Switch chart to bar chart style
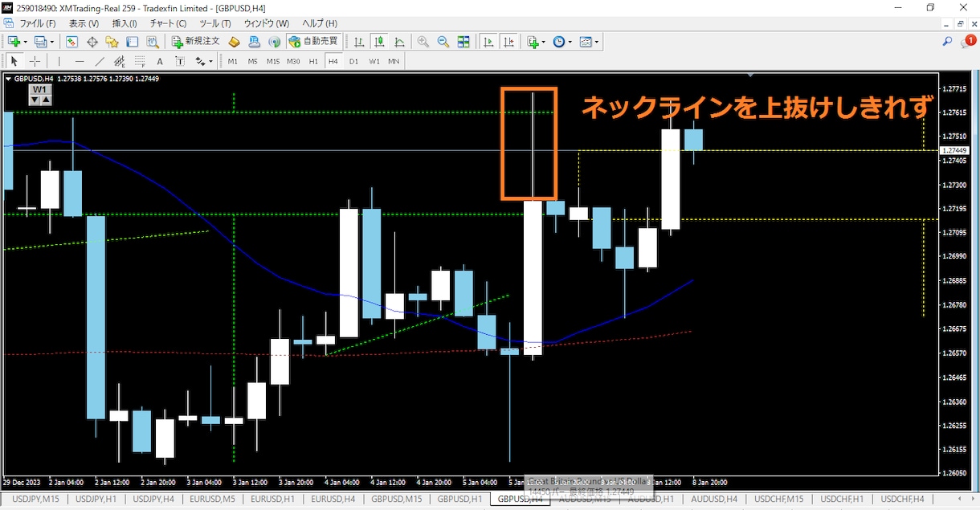This screenshot has height=510, width=980. pyautogui.click(x=359, y=42)
